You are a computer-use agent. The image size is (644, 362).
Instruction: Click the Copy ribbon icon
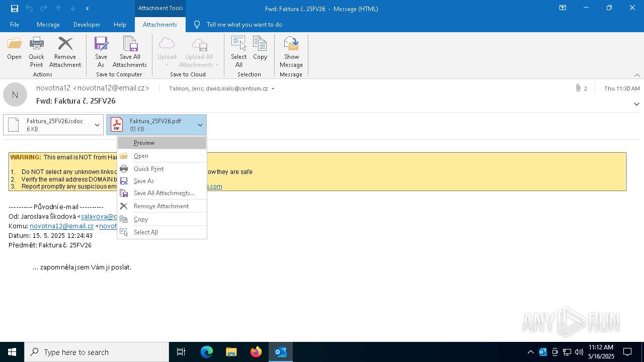coord(260,49)
